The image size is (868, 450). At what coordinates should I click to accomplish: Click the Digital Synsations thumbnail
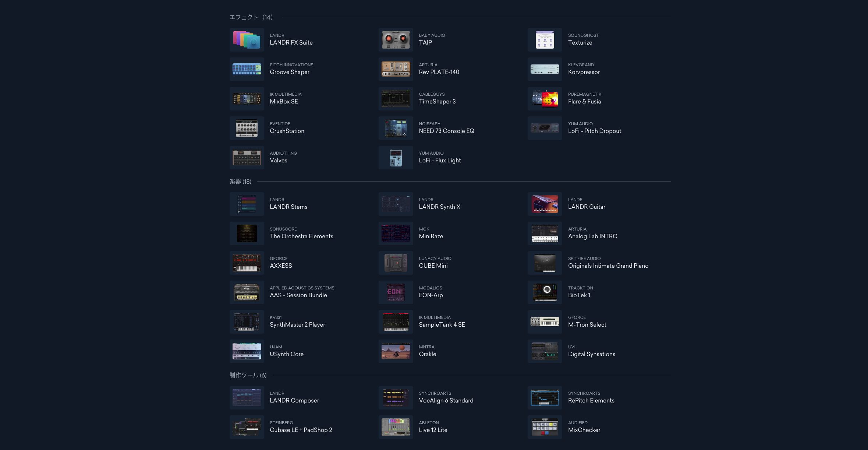tap(545, 351)
